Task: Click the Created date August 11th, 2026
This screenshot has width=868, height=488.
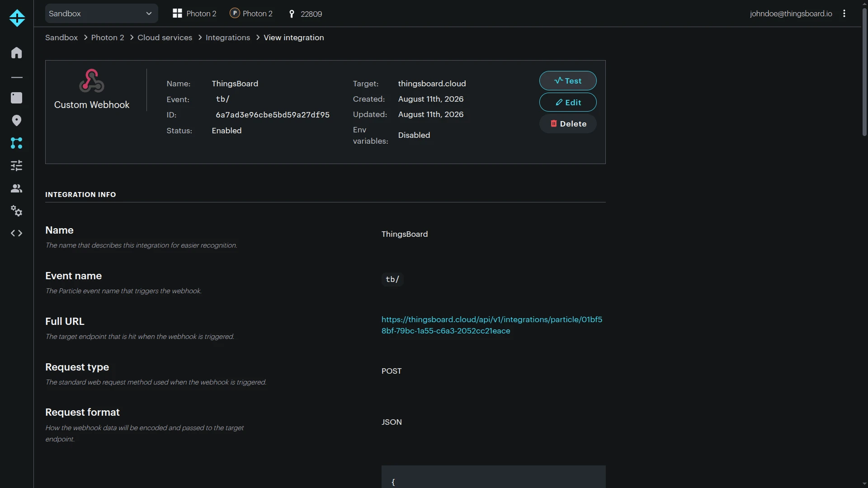Action: 431,99
